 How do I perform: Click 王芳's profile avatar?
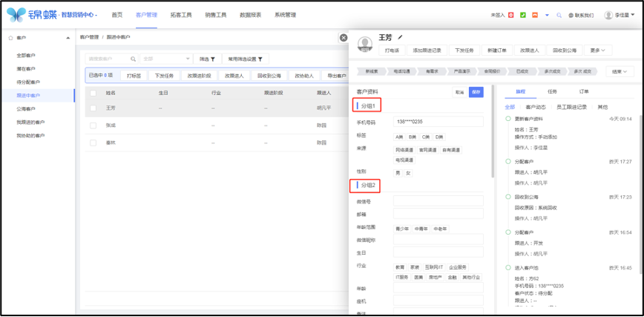(364, 45)
